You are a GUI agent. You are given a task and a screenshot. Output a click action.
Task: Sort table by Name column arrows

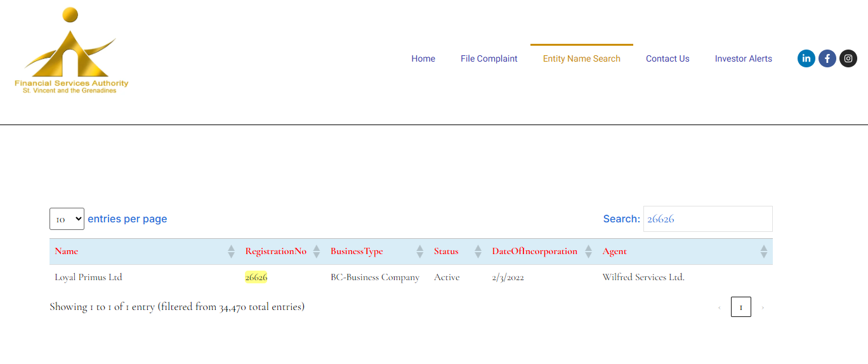tap(231, 252)
